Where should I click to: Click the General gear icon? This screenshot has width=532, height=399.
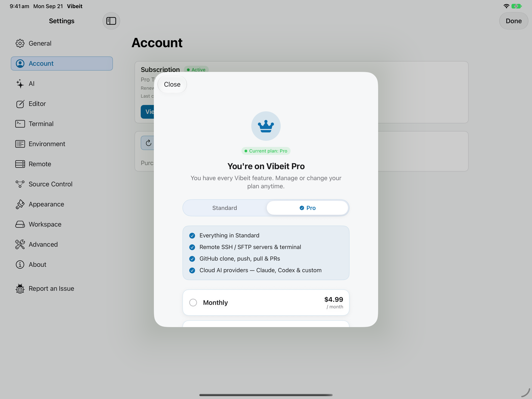click(20, 43)
